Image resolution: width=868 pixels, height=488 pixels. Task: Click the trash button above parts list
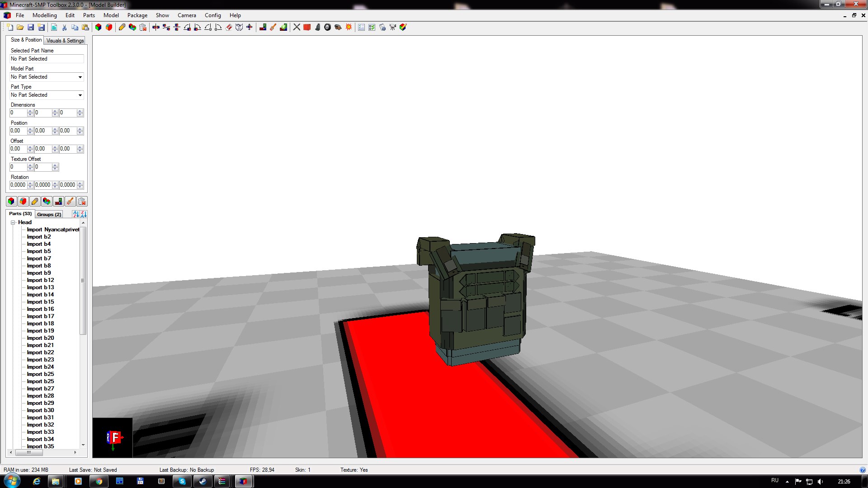click(x=82, y=202)
